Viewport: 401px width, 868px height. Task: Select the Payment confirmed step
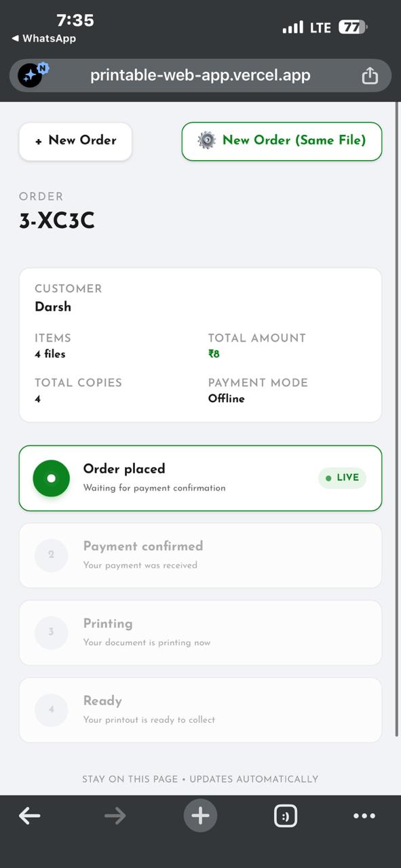coord(200,555)
